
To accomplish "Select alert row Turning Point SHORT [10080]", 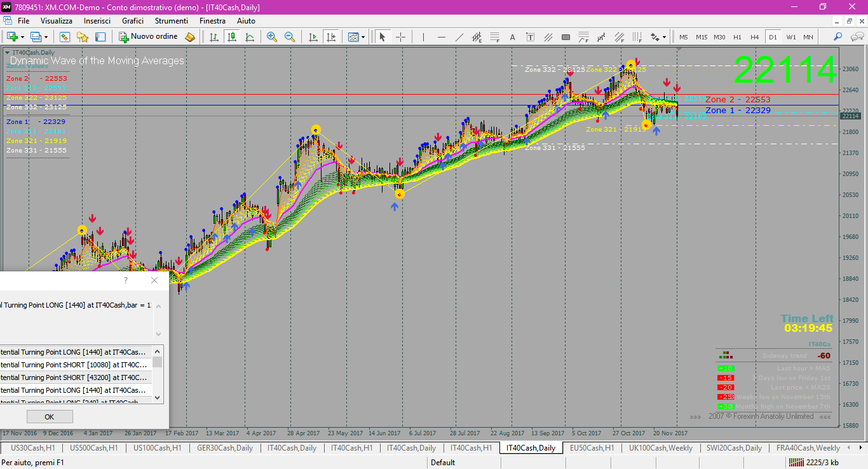I will coord(76,365).
